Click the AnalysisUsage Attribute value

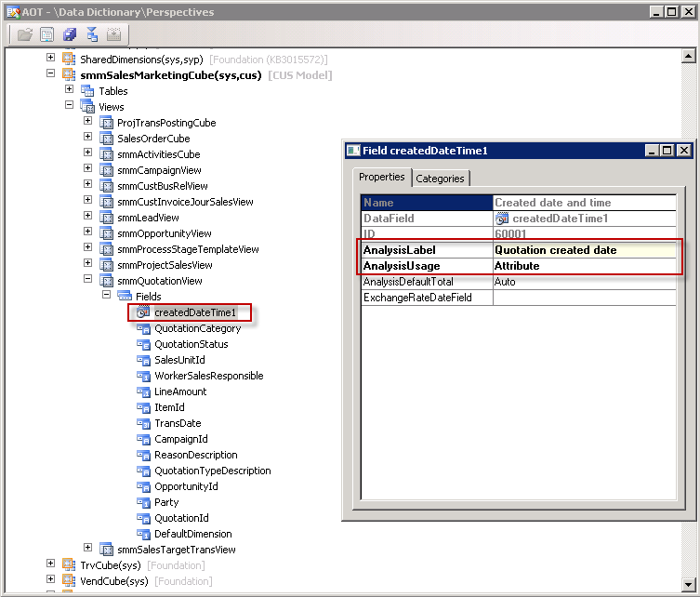[585, 266]
